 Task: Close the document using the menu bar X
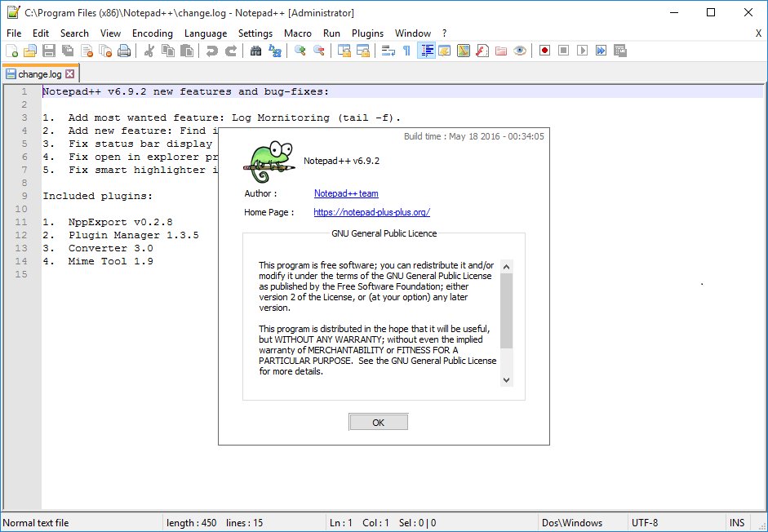point(758,33)
